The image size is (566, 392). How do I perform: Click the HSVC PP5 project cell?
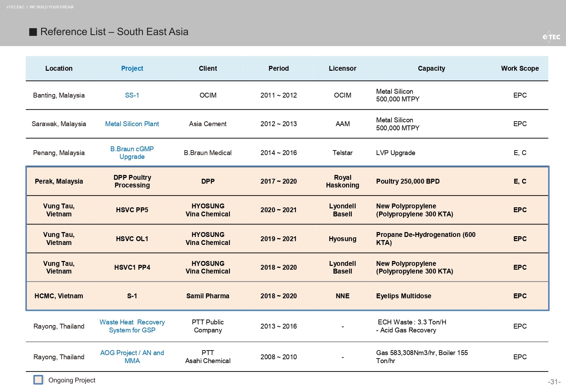tap(132, 210)
